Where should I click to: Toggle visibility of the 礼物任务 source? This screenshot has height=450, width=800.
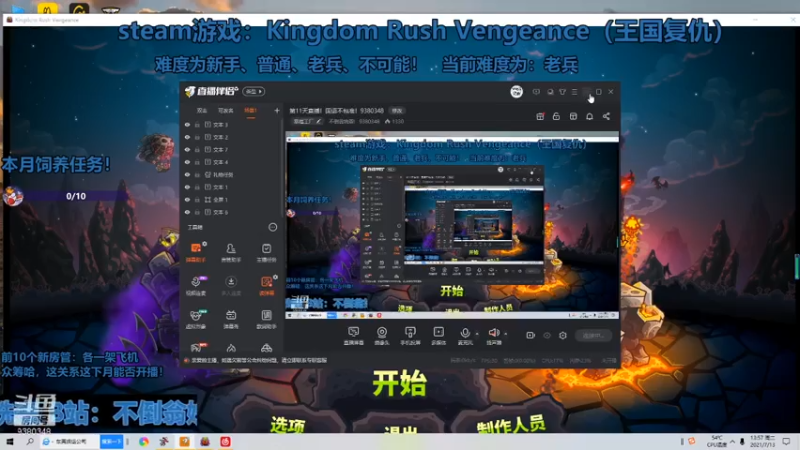point(187,174)
